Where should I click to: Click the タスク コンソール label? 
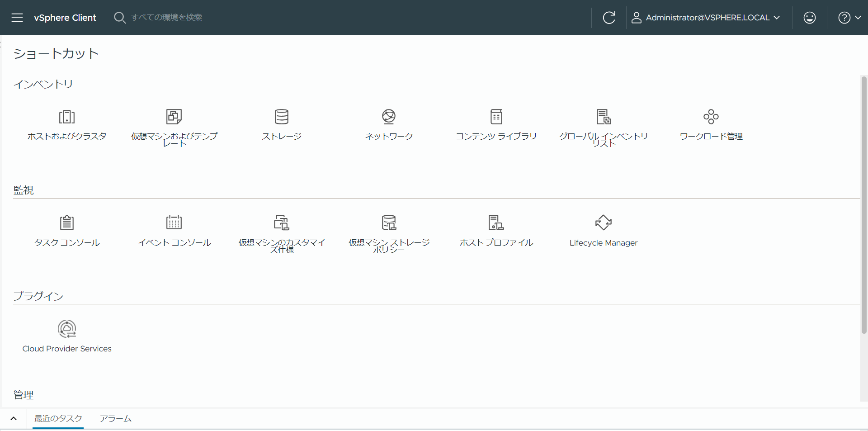[67, 243]
